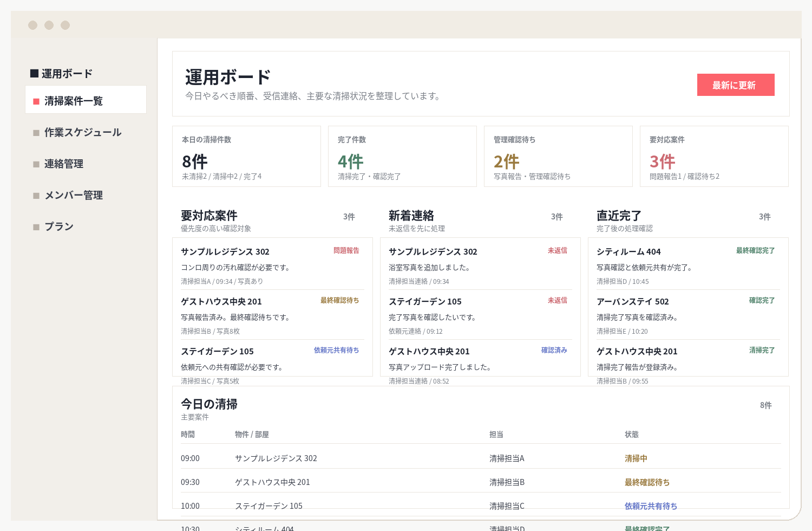Click the 物件 / 部屋 column header
Viewport: 812px width, 531px height.
coord(252,435)
